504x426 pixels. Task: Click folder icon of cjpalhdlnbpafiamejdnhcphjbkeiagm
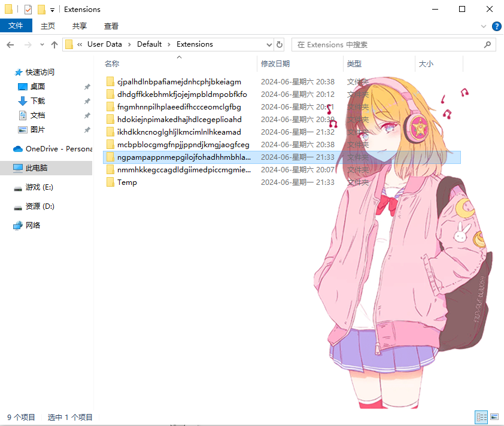(x=110, y=81)
